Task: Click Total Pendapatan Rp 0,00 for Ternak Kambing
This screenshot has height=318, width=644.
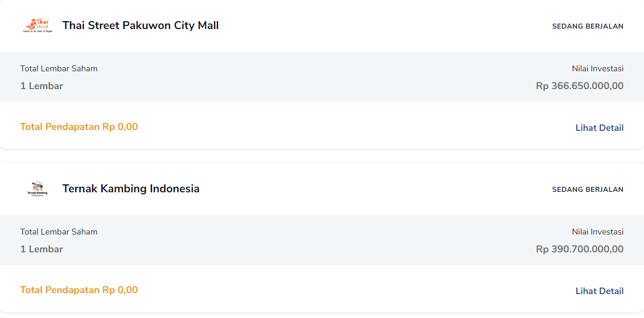Action: 79,290
